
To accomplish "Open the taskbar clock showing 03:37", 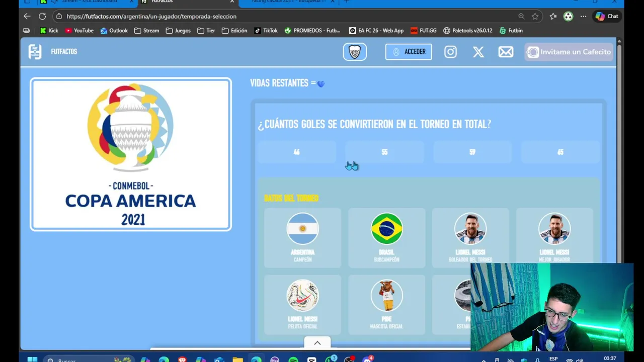I will click(610, 358).
